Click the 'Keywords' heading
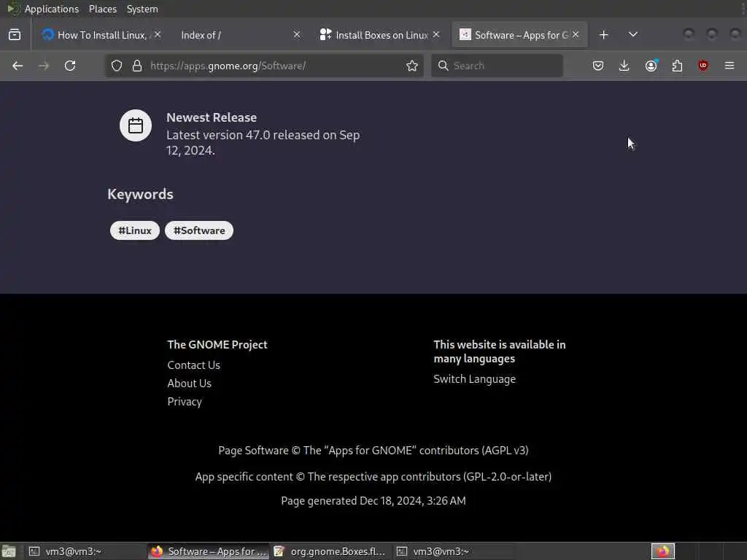 click(140, 194)
